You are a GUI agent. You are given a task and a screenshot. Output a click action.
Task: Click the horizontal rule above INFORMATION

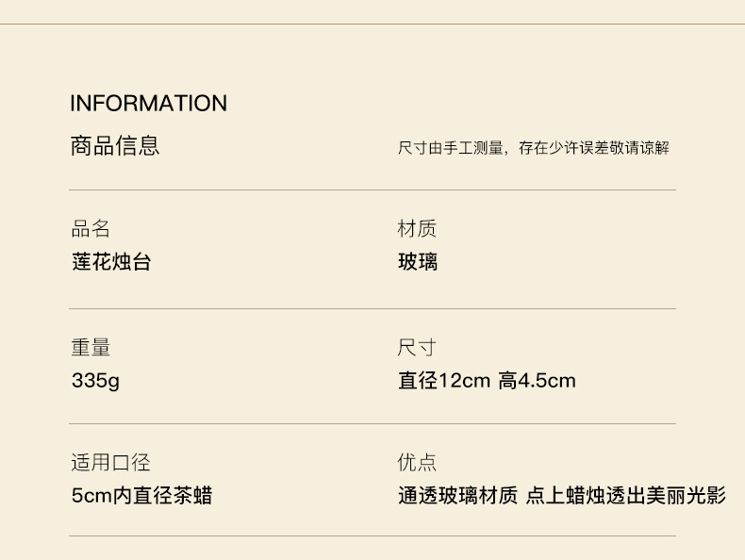(372, 24)
